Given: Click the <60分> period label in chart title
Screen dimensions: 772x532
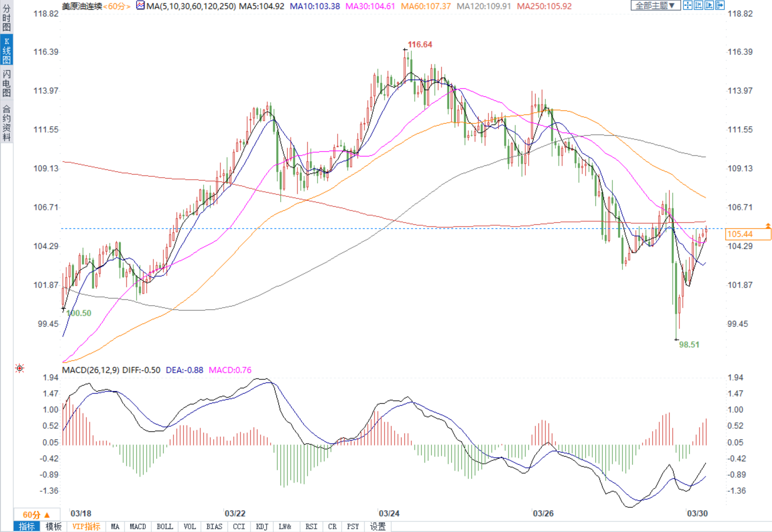Looking at the screenshot, I should 117,6.
